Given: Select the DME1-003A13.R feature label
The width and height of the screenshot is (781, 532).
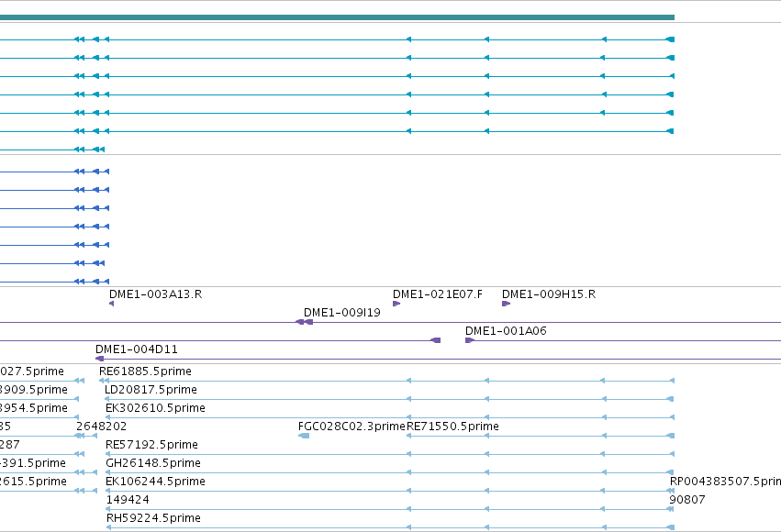Looking at the screenshot, I should click(155, 294).
